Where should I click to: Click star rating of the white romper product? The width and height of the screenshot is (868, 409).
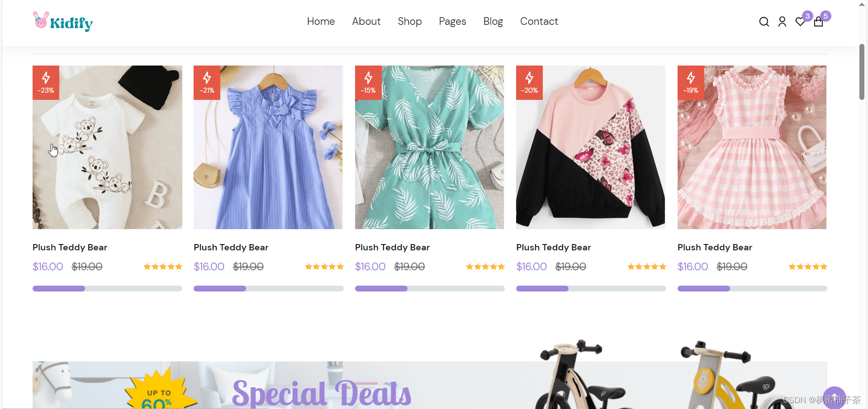pyautogui.click(x=163, y=267)
